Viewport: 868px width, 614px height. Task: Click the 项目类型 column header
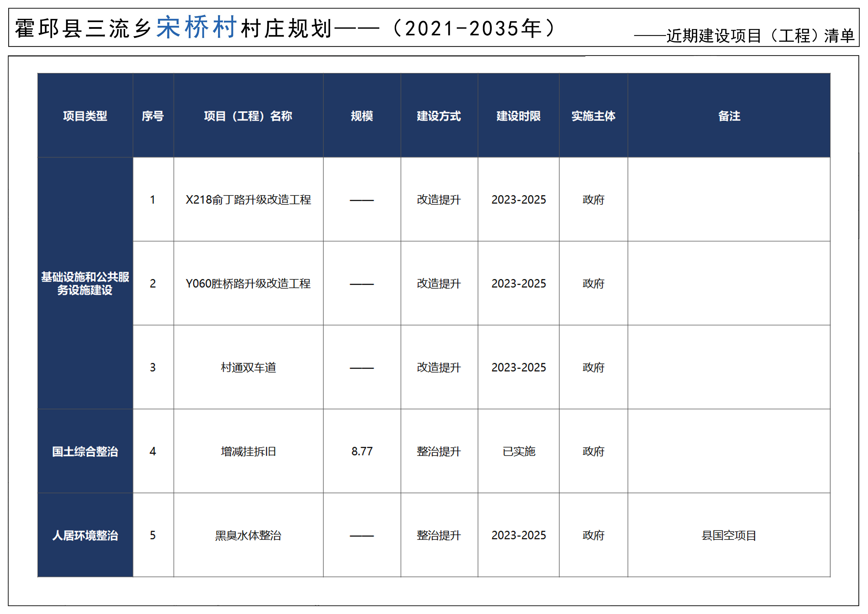85,116
